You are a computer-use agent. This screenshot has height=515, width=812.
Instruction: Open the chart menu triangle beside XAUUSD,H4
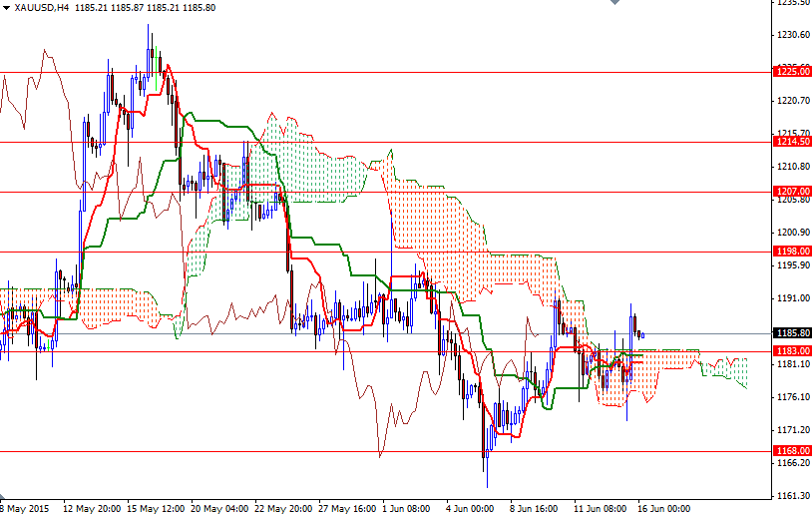pyautogui.click(x=6, y=7)
